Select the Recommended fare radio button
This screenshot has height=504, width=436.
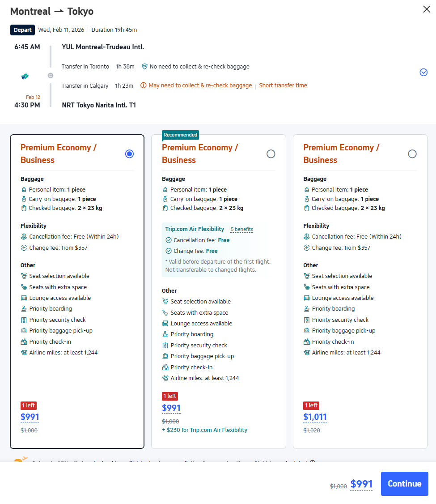(x=271, y=154)
